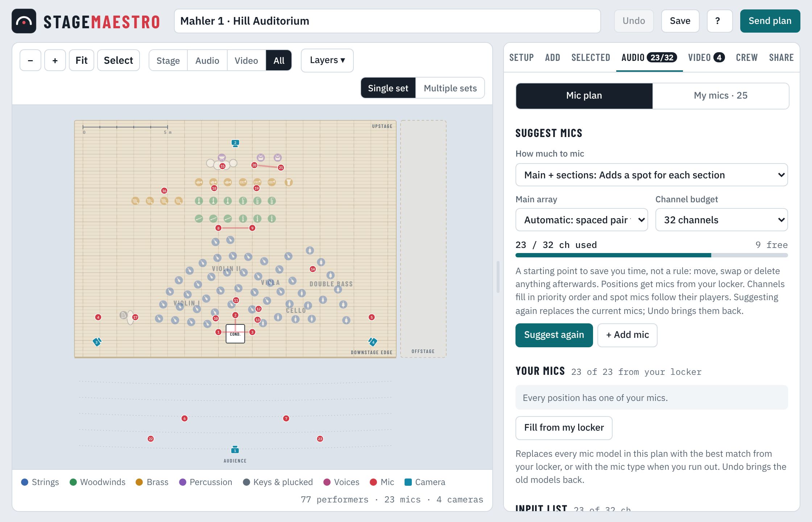Select mic marker 5 at stage right

coord(372,317)
